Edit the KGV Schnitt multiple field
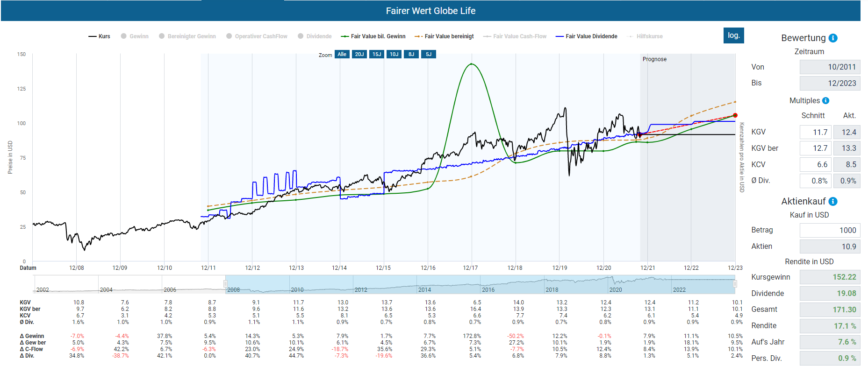 click(x=815, y=132)
